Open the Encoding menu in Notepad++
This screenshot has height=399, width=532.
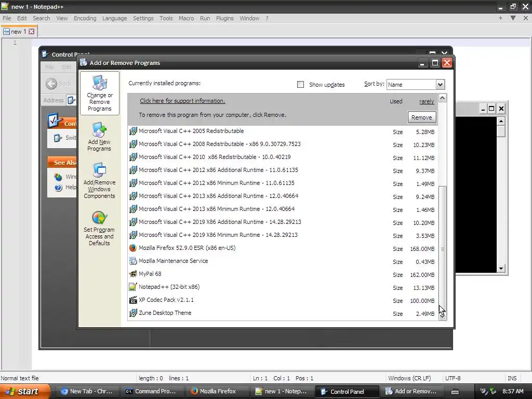click(x=85, y=18)
